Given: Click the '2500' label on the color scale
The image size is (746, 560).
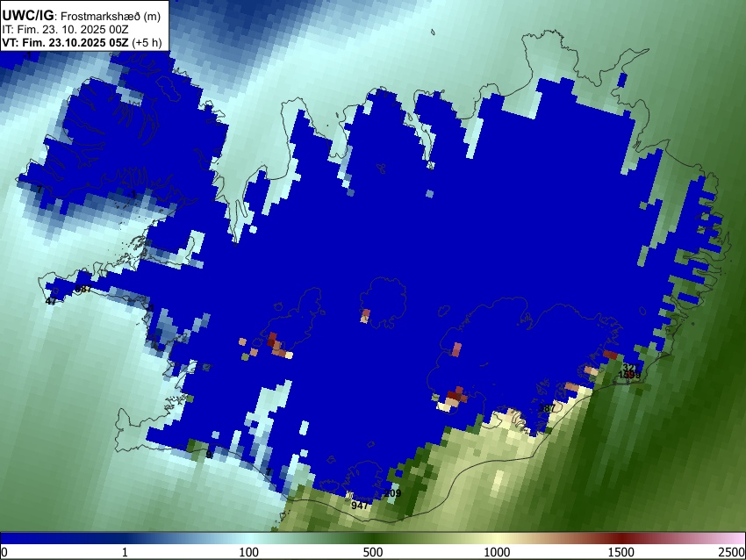Looking at the screenshot, I should [732, 552].
